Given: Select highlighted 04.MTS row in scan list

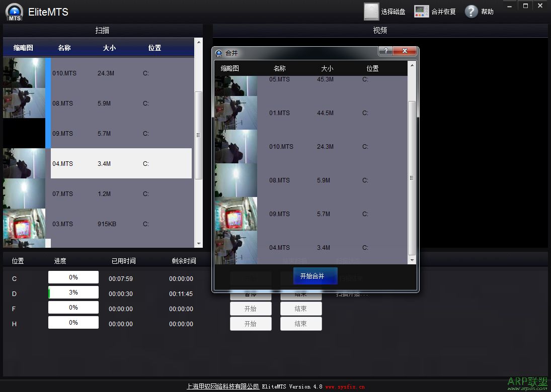Looking at the screenshot, I should 121,163.
